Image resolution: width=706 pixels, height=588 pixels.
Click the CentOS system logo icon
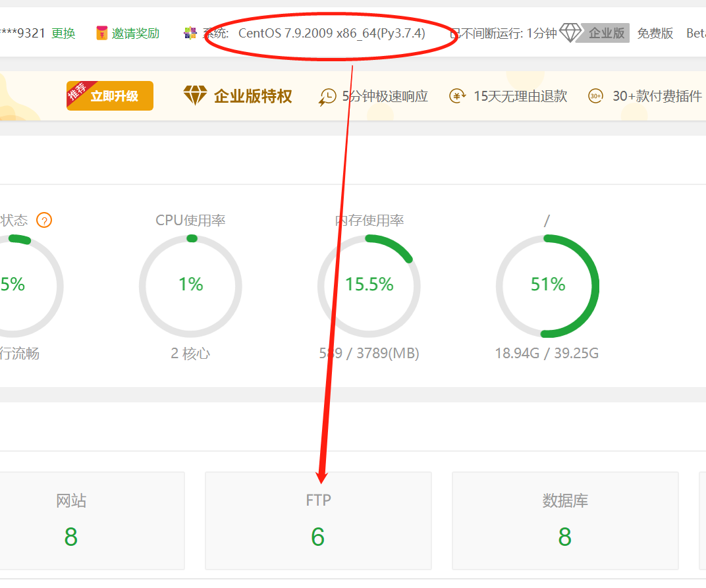(x=190, y=34)
